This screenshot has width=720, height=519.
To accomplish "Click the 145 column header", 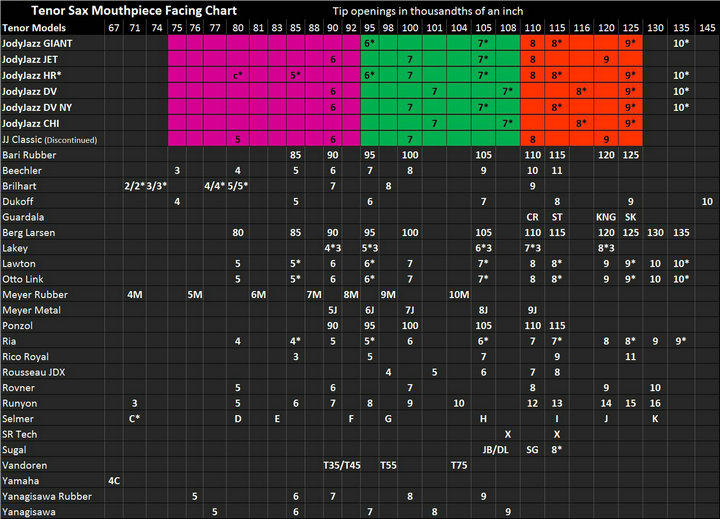I will pos(707,28).
